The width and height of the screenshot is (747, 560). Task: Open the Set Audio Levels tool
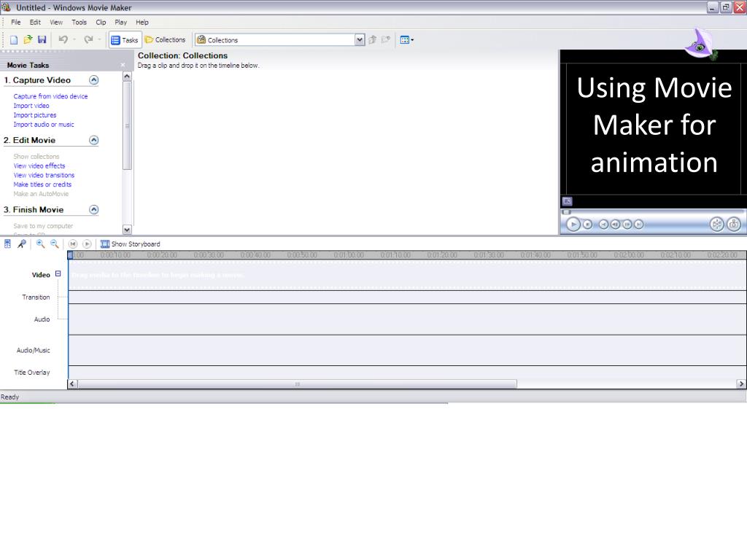tap(7, 244)
